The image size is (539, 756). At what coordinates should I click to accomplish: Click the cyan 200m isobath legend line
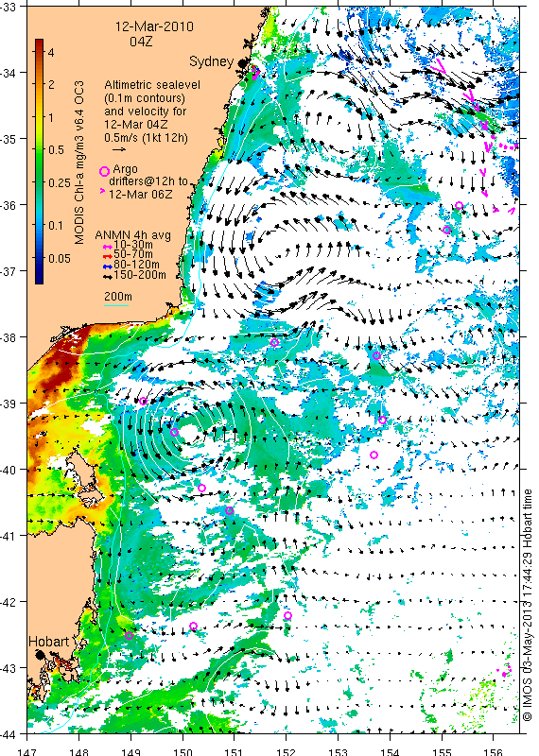coord(116,305)
